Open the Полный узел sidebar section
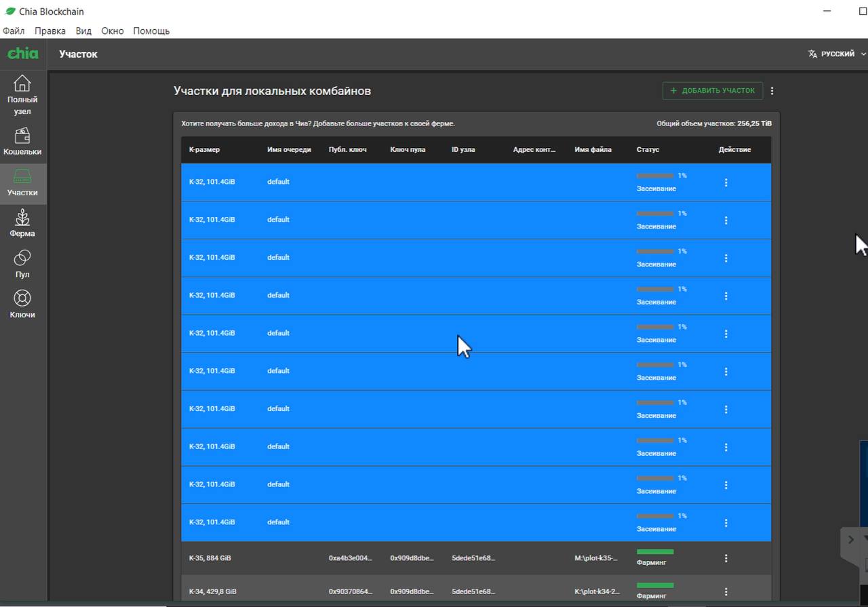Screen dimensions: 868x607 click(23, 95)
